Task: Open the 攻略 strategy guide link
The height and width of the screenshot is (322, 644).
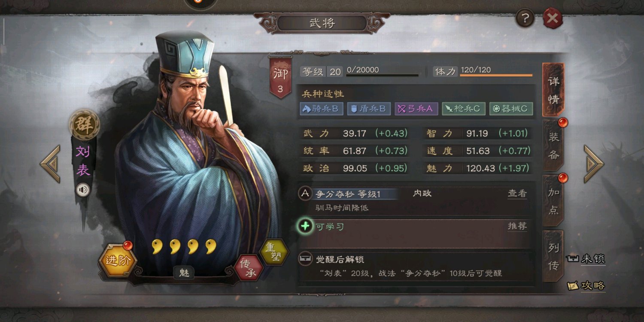Action: 586,286
